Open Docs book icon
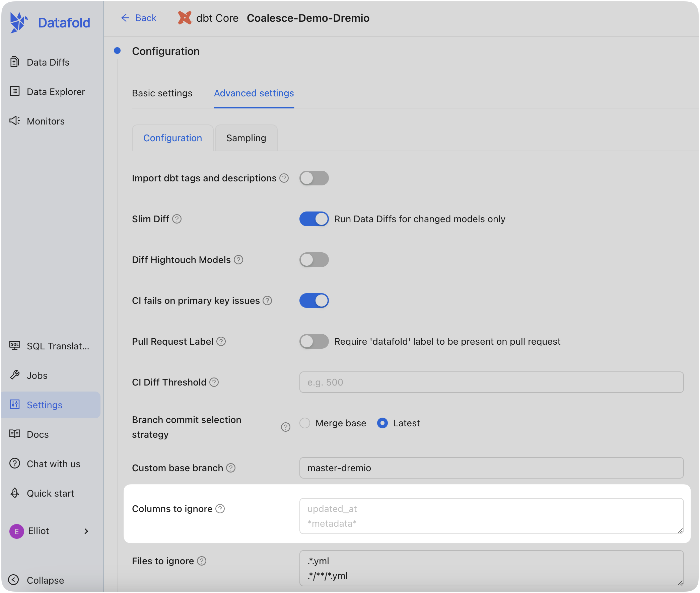This screenshot has width=700, height=593. (x=15, y=434)
